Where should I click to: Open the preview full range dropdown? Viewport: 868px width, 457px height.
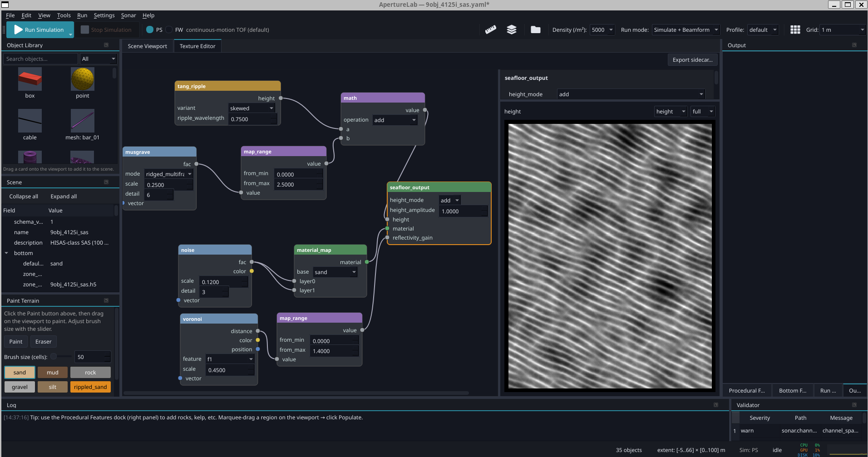pyautogui.click(x=703, y=112)
